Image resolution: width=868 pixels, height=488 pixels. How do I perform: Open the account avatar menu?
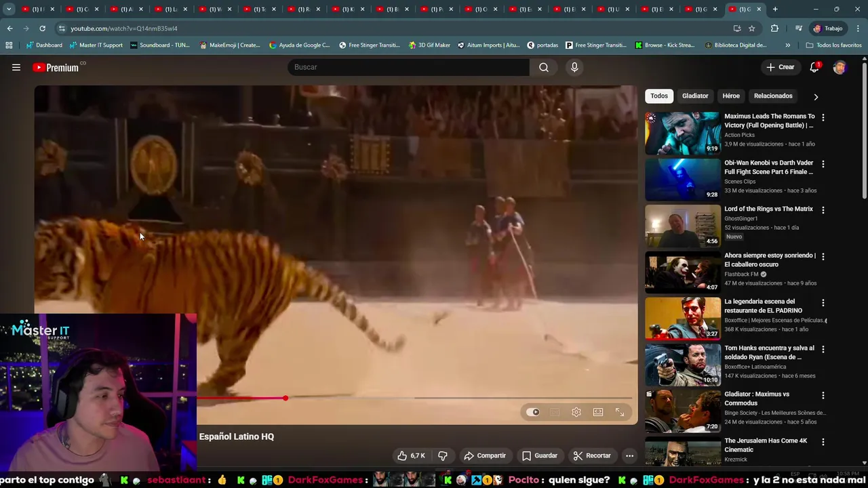pos(840,67)
